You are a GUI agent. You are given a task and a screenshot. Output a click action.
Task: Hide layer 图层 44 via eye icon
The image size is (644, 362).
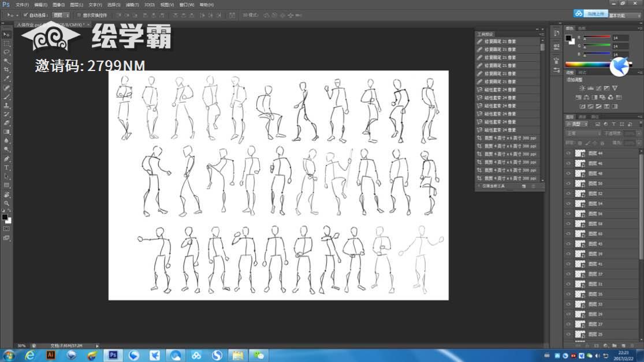(x=569, y=154)
